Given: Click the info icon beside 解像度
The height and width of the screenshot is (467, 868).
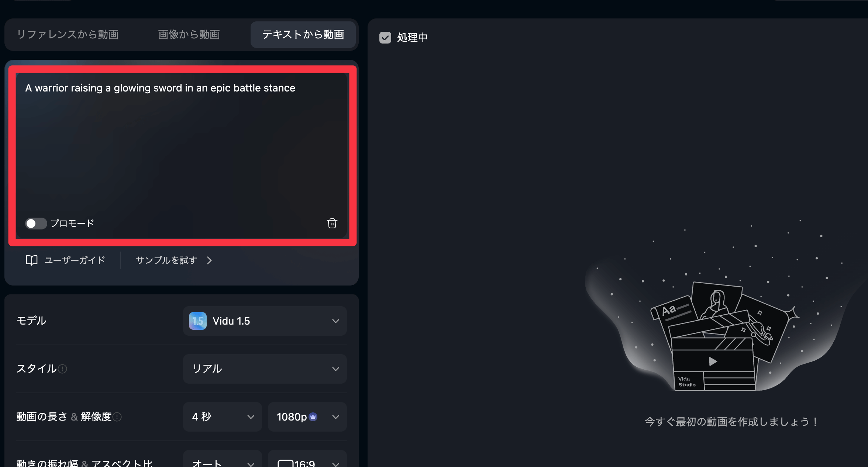Looking at the screenshot, I should tap(117, 417).
